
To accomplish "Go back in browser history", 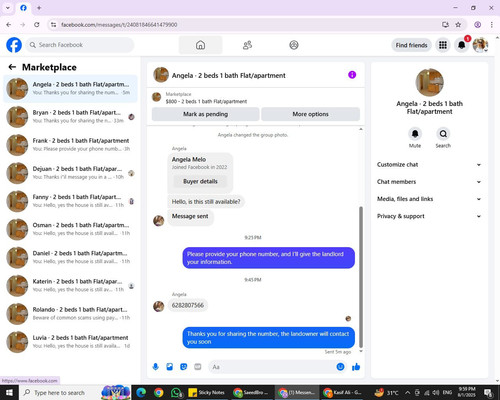I will point(9,25).
